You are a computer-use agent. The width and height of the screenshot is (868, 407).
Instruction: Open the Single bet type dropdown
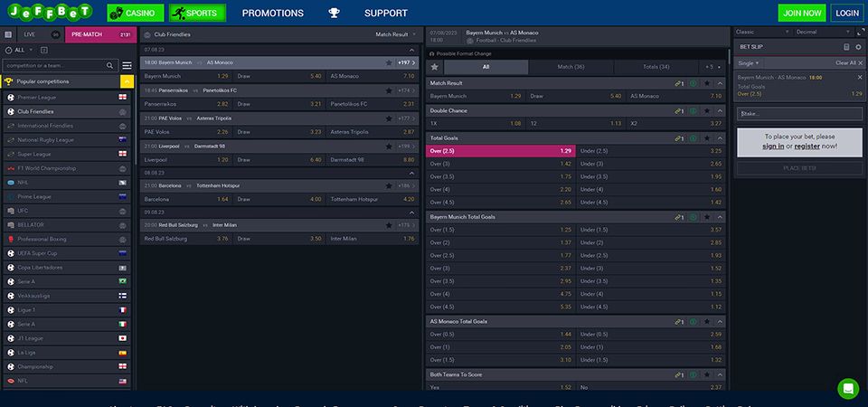click(749, 63)
